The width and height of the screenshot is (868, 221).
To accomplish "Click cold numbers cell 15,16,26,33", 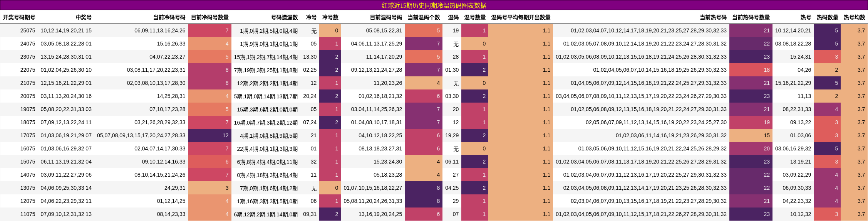I will [x=171, y=44].
